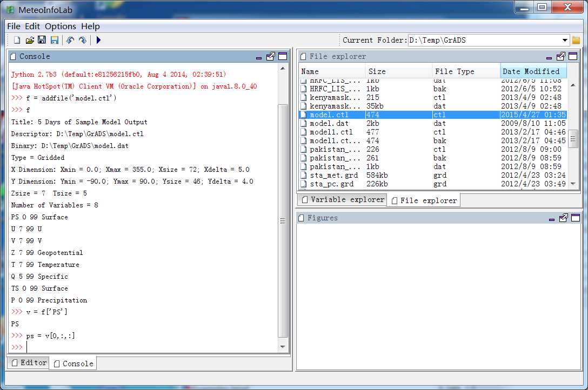
Task: Select the sta_pc.grd file name
Action: click(331, 184)
